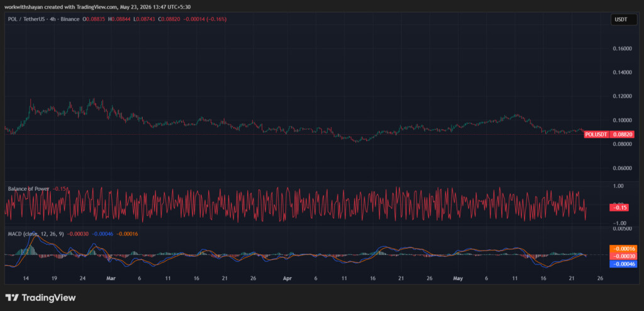
Task: Click the May label on the time axis
Action: 458,278
